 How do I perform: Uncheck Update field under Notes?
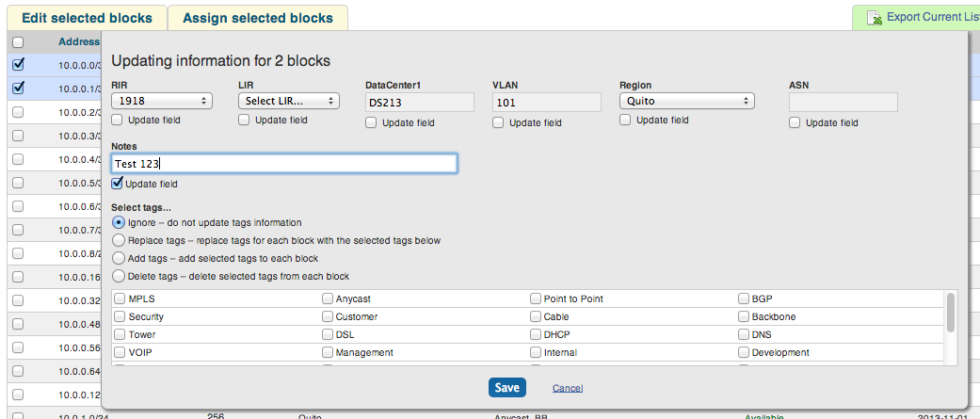coord(118,184)
